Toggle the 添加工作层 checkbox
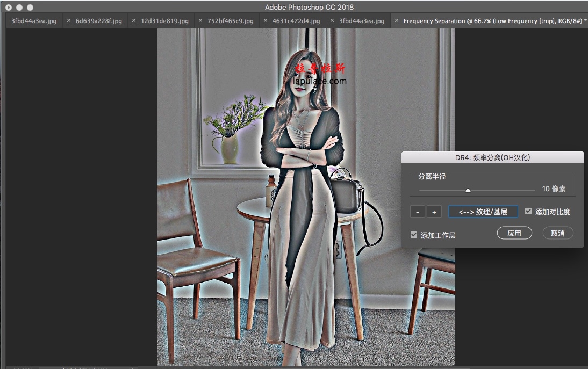This screenshot has width=588, height=369. 413,235
